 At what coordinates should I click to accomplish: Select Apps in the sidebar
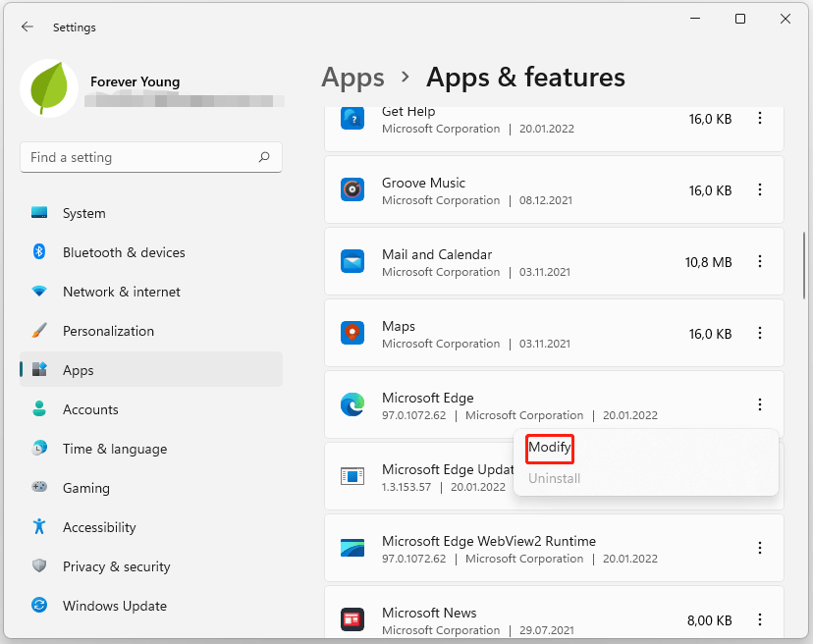point(151,370)
